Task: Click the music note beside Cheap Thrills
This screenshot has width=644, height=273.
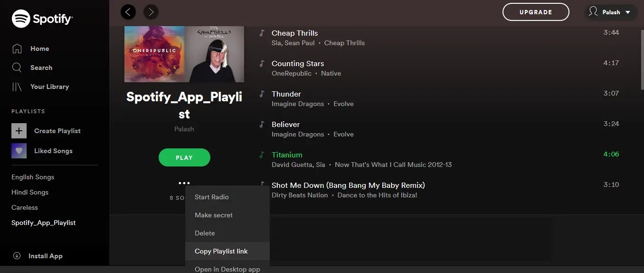Action: [262, 33]
